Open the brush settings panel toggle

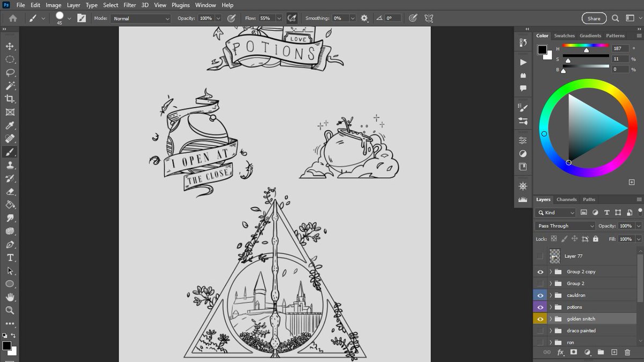coord(82,18)
